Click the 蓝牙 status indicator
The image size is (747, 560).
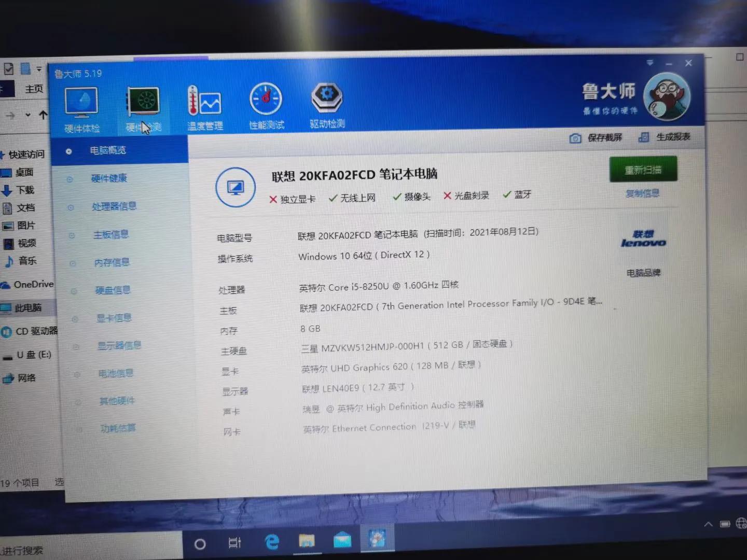[517, 194]
